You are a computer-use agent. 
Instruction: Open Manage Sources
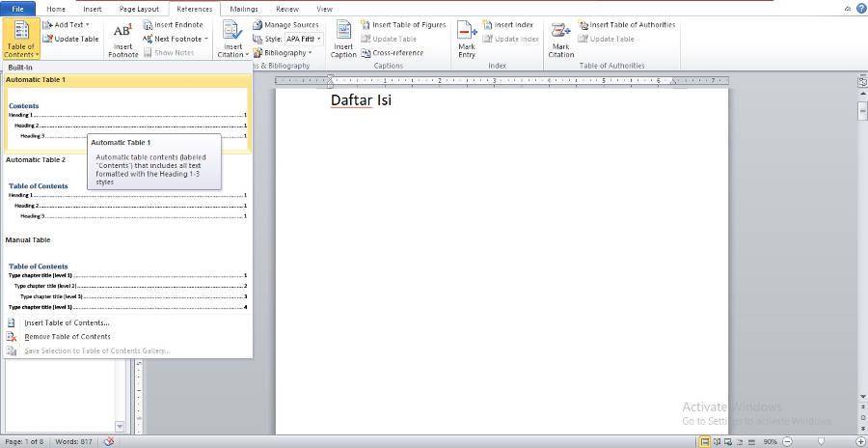(285, 25)
